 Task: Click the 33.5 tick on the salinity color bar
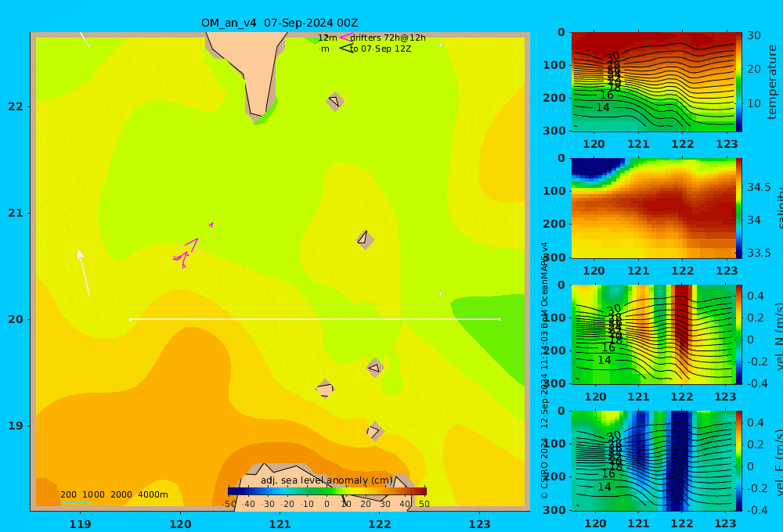(x=759, y=253)
